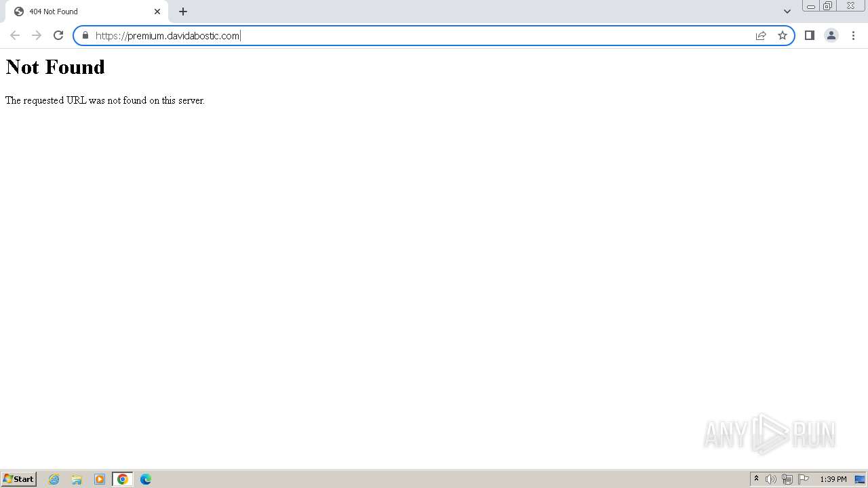Screen dimensions: 868x488
Task: Open a new tab with the plus button
Action: tap(183, 12)
